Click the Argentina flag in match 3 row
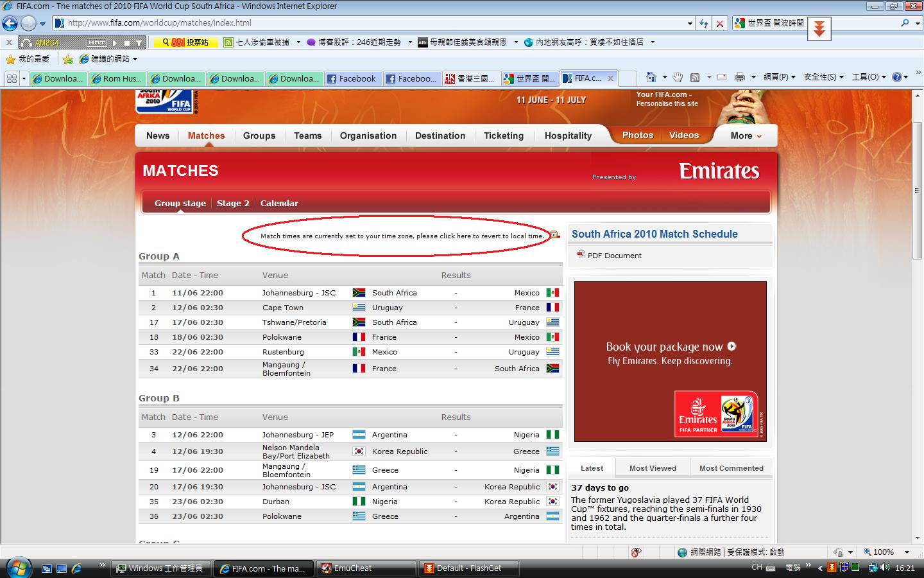This screenshot has height=578, width=924. (359, 435)
